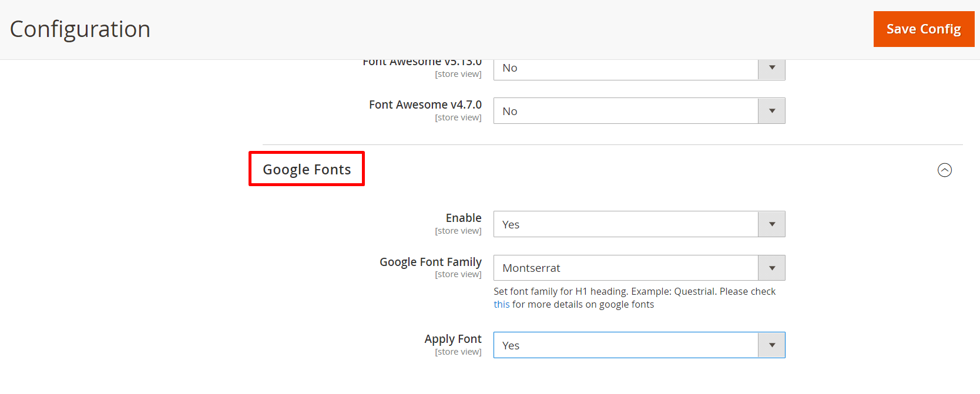Click the arrow icon on Font Awesome v5.13.0 dropdown
The width and height of the screenshot is (980, 394).
point(771,68)
